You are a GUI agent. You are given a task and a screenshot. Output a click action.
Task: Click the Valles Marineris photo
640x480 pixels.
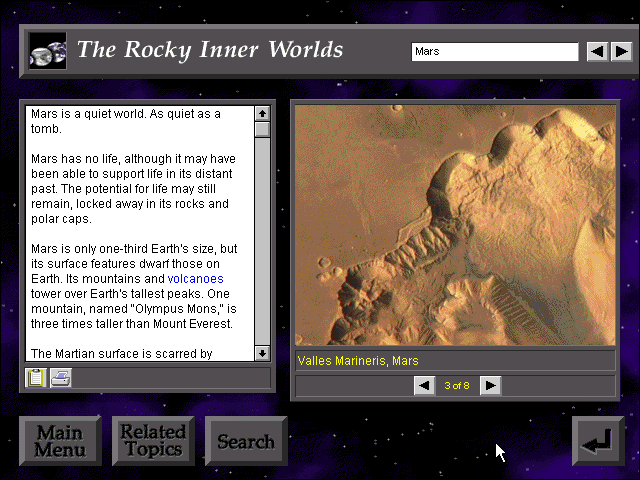click(455, 225)
